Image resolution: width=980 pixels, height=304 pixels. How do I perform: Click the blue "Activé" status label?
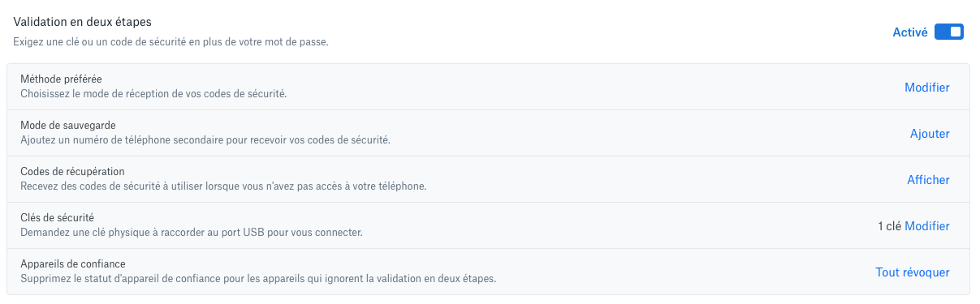[910, 32]
